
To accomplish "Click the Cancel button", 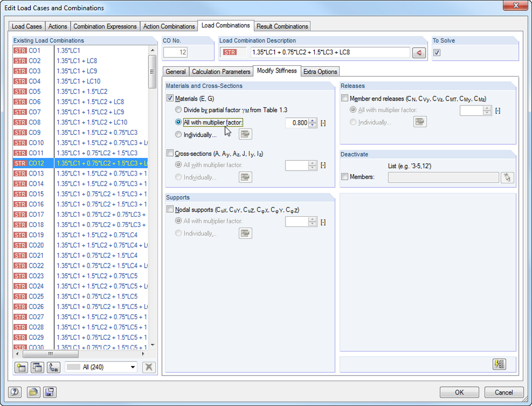I will [504, 392].
